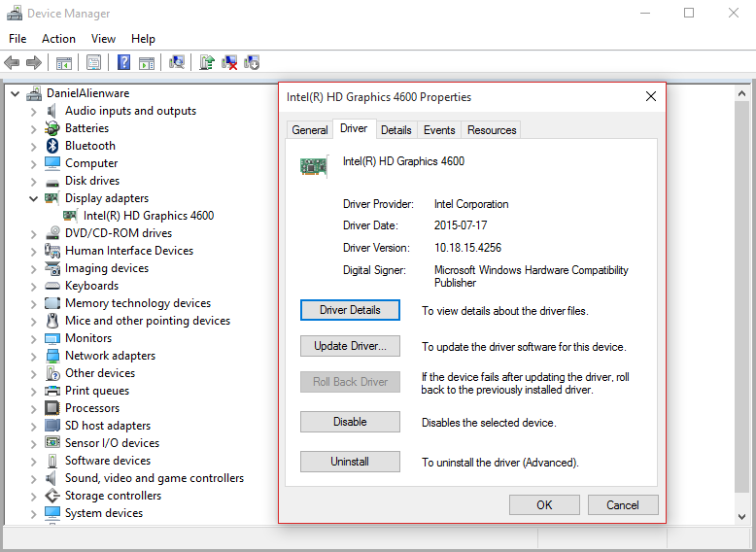The width and height of the screenshot is (756, 552).
Task: Open the View menu
Action: [103, 39]
